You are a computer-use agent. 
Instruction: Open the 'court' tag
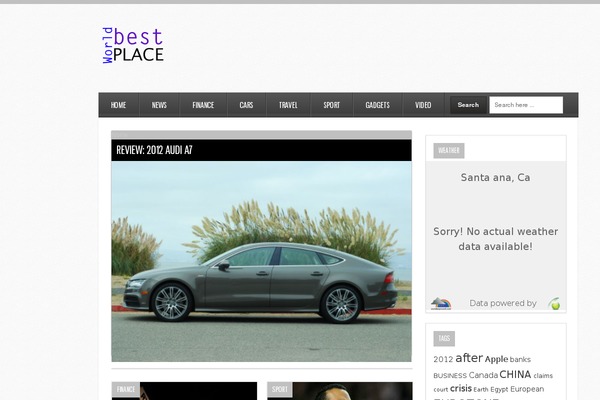pos(440,390)
